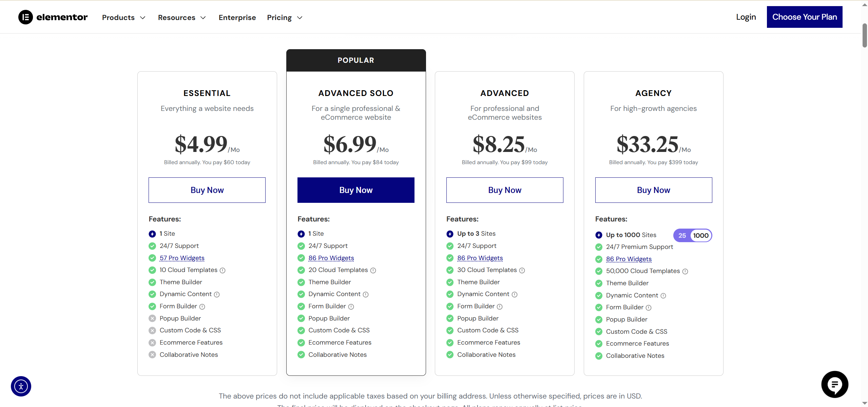Expand the Resources dropdown menu
868x407 pixels.
pos(182,18)
